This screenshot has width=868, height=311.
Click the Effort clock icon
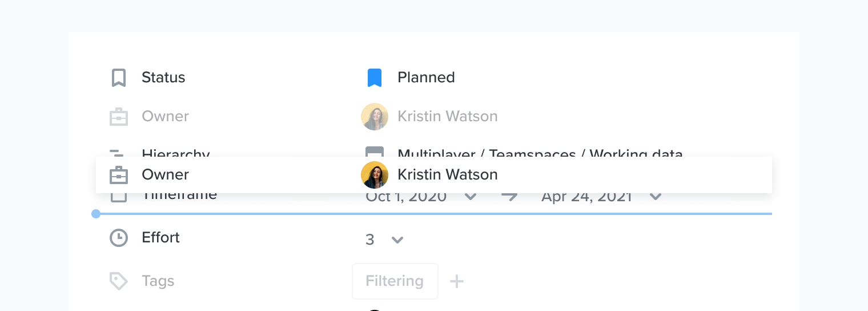(x=119, y=238)
